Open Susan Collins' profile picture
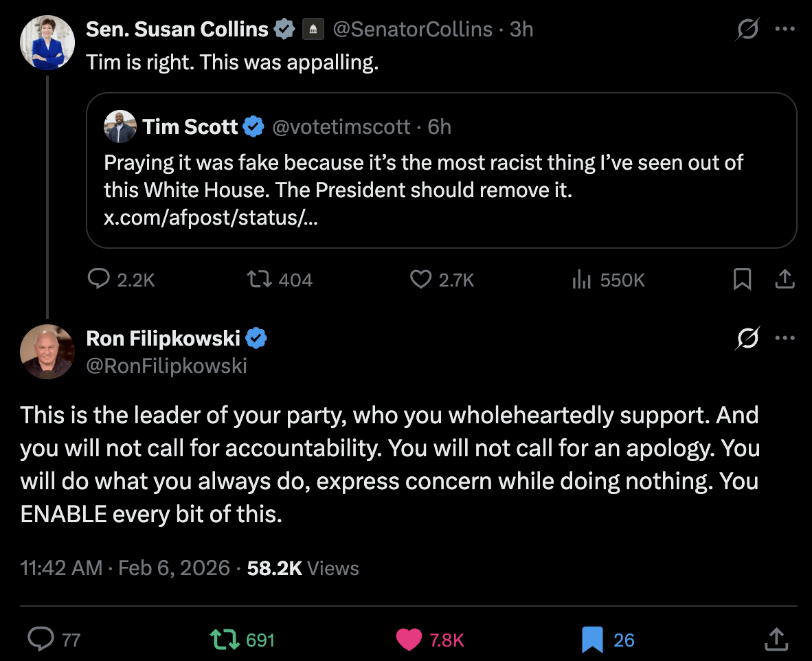This screenshot has width=812, height=661. pyautogui.click(x=47, y=43)
